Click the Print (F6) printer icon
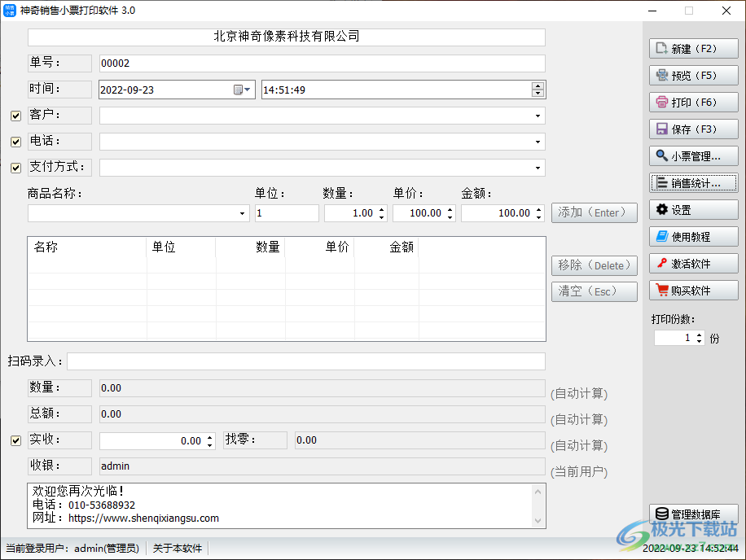Image resolution: width=746 pixels, height=560 pixels. click(661, 102)
